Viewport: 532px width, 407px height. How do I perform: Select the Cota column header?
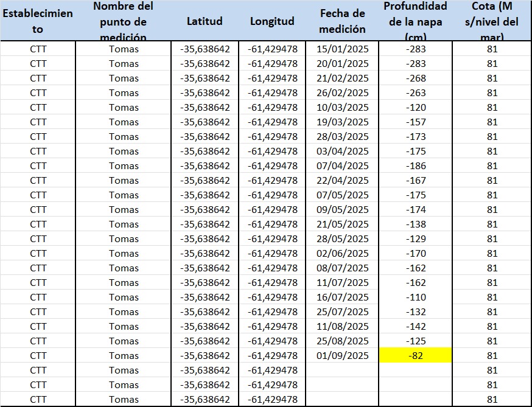point(492,21)
